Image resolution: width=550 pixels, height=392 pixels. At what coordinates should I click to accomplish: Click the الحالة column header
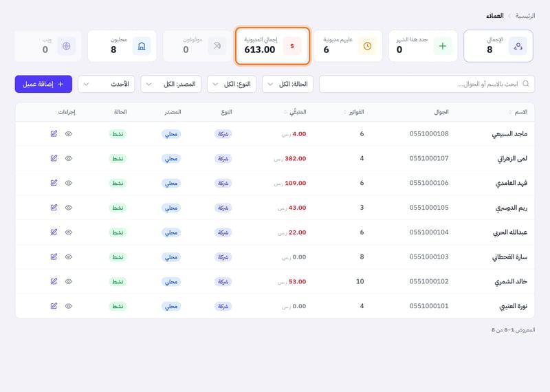click(x=120, y=112)
